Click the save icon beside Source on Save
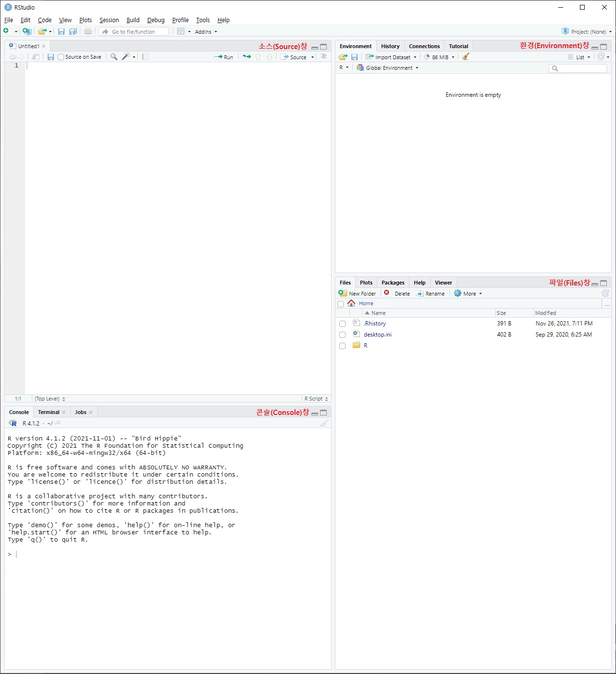616x674 pixels. [x=51, y=57]
